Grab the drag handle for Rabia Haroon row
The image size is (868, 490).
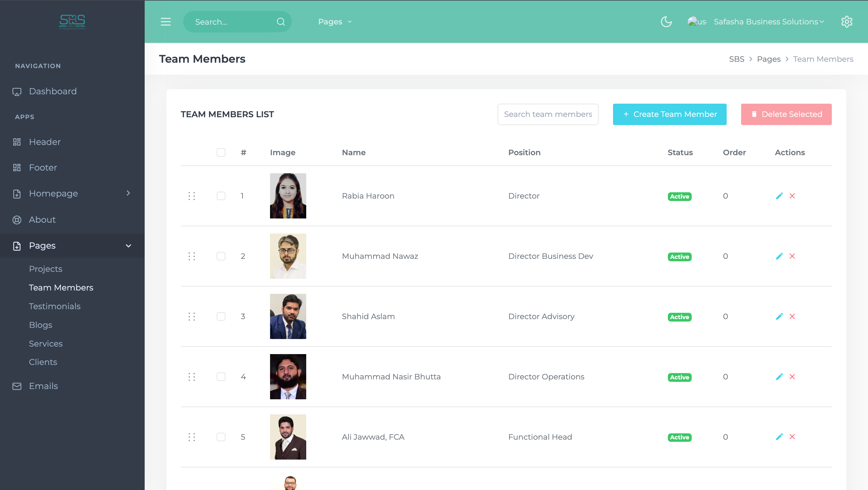tap(192, 196)
